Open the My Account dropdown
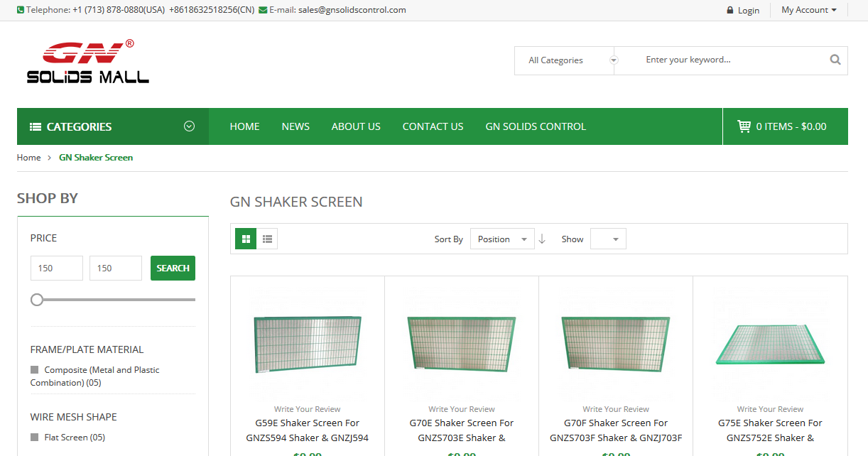 click(x=809, y=10)
